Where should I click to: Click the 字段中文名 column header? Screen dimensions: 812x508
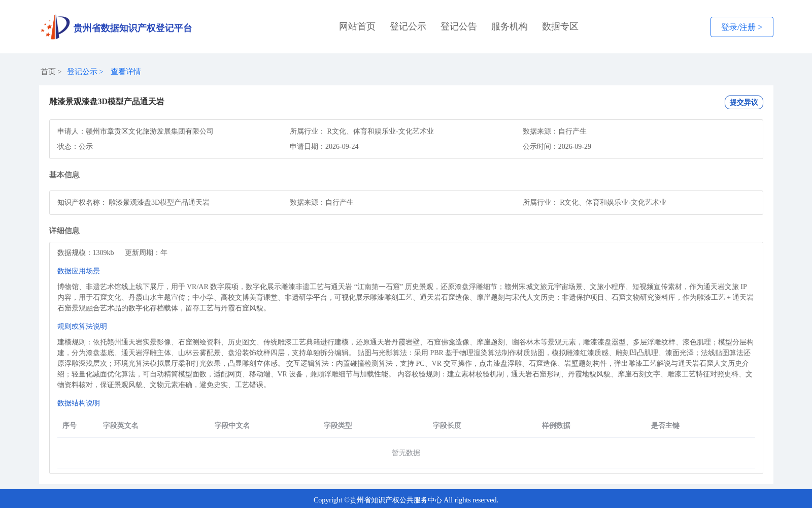point(232,426)
